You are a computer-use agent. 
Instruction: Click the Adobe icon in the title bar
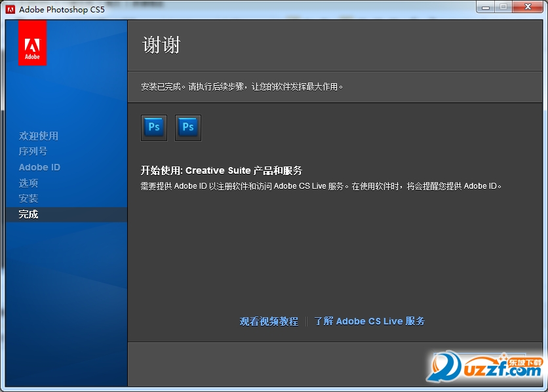10,9
